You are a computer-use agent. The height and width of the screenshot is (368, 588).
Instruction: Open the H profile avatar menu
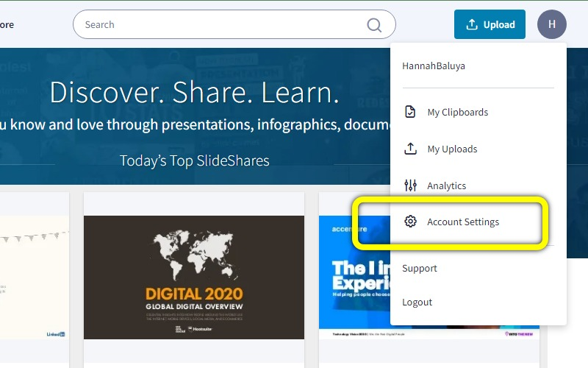point(552,24)
